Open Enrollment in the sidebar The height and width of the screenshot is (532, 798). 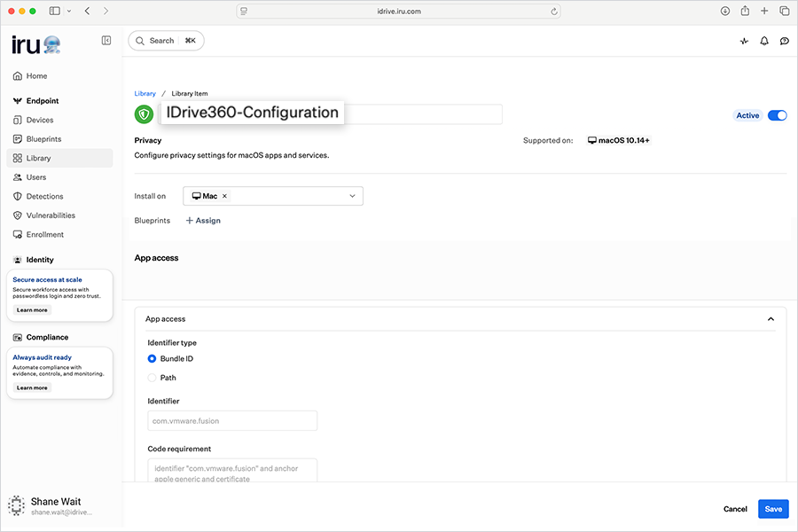pos(45,235)
